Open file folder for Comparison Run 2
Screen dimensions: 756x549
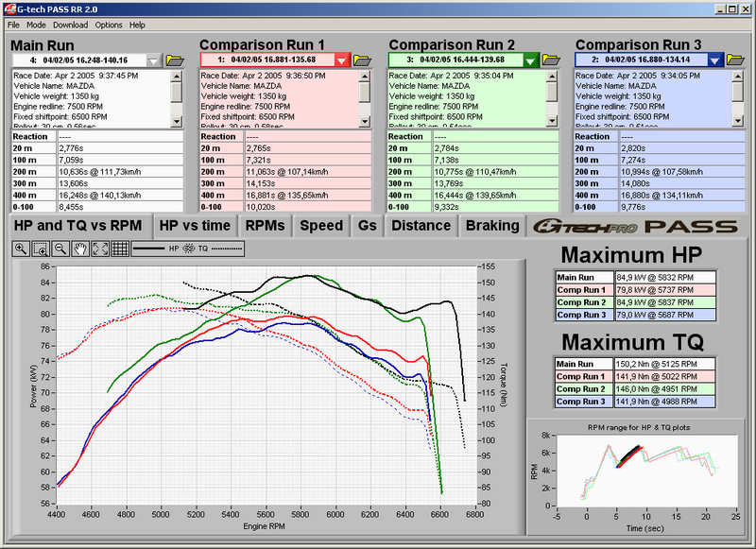click(x=551, y=60)
